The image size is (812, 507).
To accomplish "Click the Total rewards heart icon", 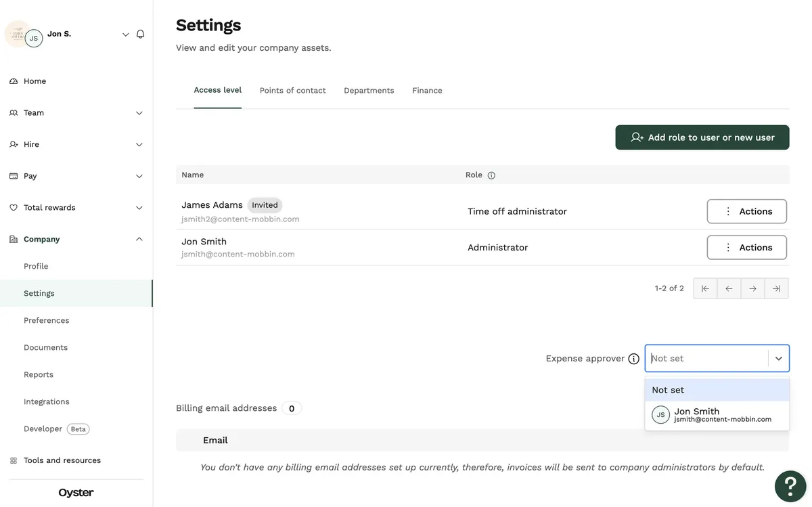I will coord(14,208).
